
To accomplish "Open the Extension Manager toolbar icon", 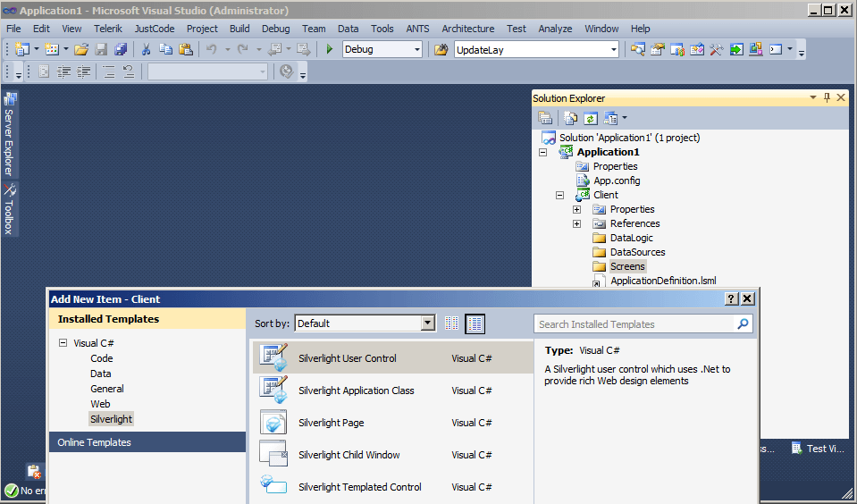I will tap(756, 49).
